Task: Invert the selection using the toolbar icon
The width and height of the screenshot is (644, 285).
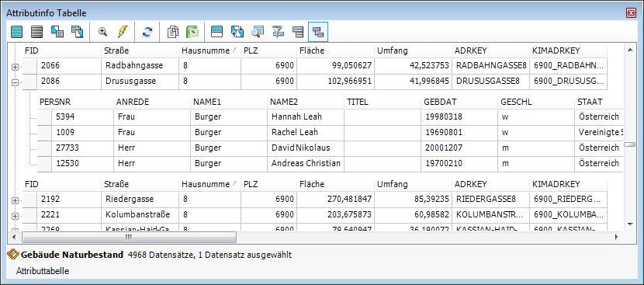Action: pyautogui.click(x=57, y=32)
